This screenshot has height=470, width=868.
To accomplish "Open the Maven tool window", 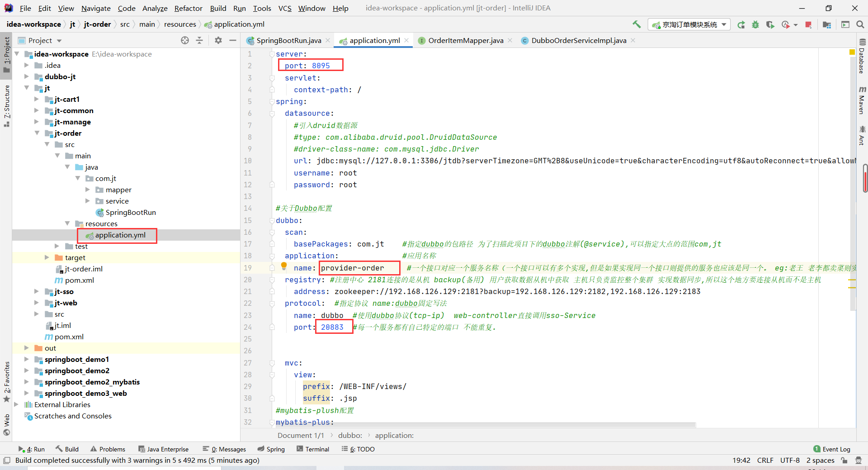I will 862,100.
